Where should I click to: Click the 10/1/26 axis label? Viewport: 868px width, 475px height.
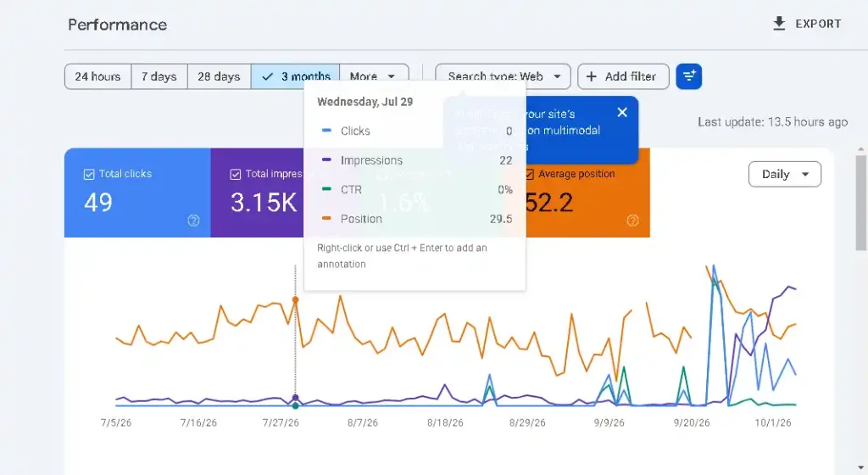pyautogui.click(x=773, y=423)
